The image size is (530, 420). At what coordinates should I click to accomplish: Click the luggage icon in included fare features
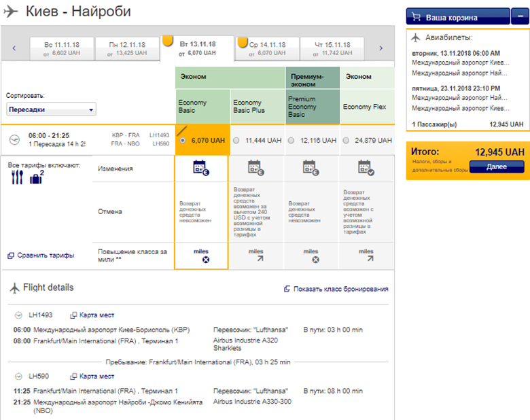36,178
